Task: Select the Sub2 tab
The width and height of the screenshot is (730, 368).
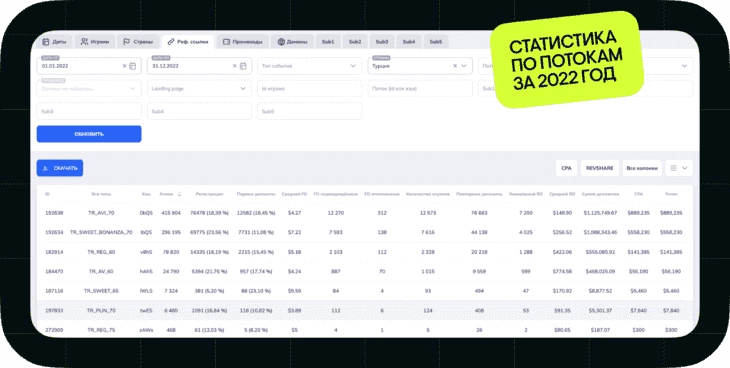Action: tap(355, 42)
